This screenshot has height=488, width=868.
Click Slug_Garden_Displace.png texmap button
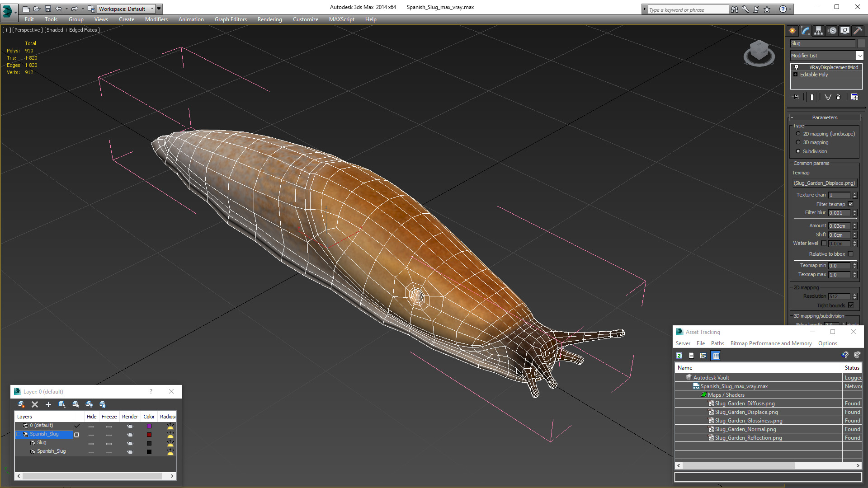[825, 183]
